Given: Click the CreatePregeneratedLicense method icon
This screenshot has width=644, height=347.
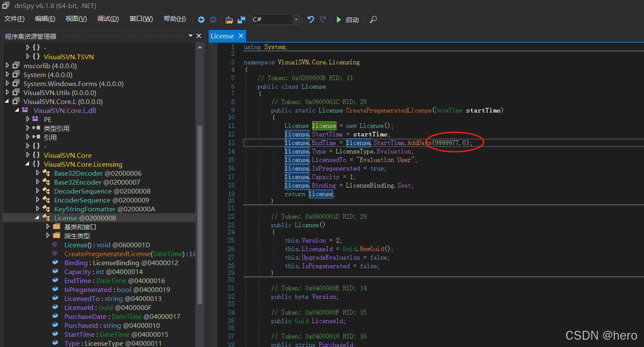Looking at the screenshot, I should pos(55,254).
